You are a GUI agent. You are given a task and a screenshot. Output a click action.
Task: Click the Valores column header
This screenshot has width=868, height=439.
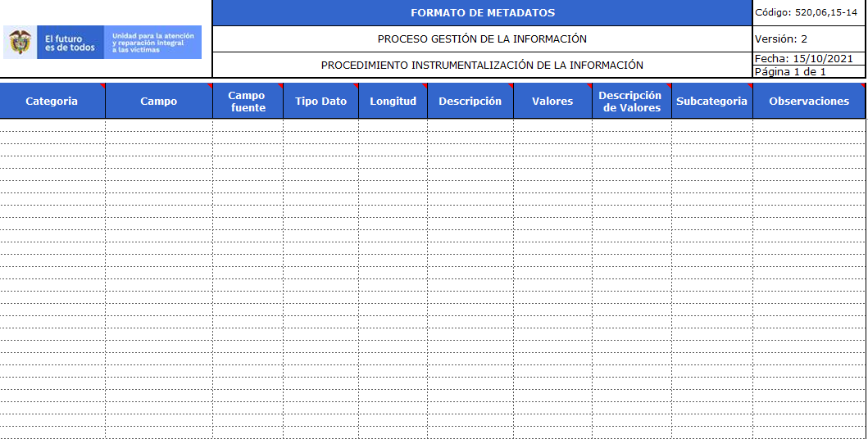[552, 102]
